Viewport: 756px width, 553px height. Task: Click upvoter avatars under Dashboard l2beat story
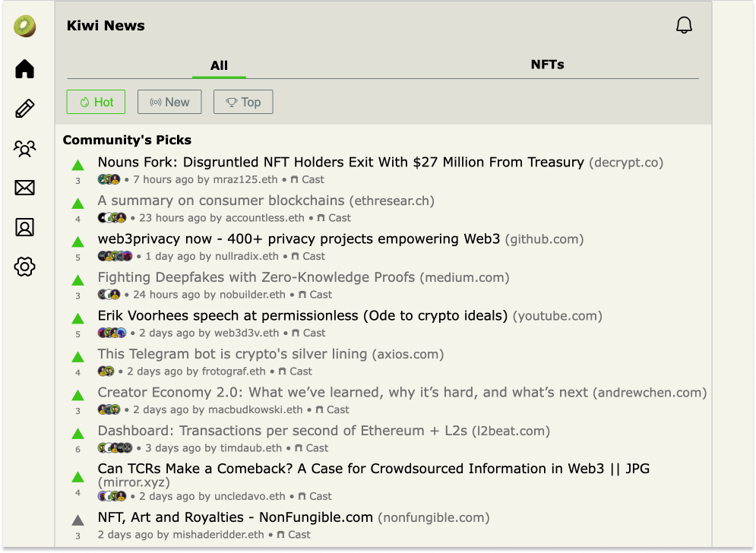pos(115,448)
